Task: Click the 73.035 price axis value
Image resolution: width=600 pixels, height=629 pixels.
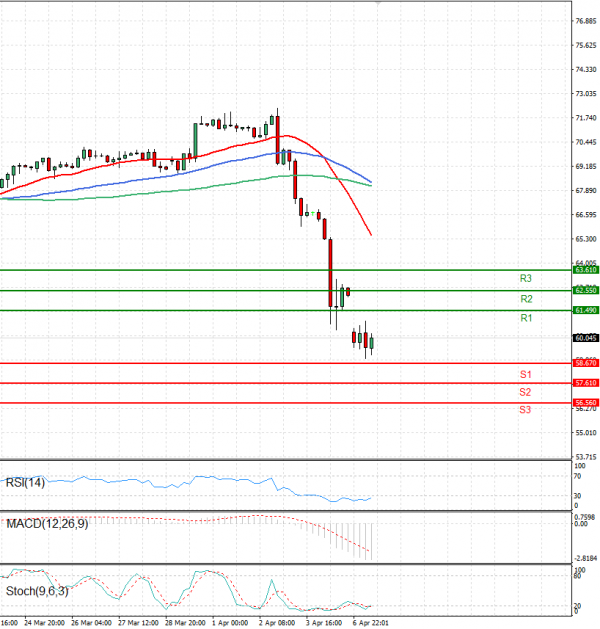Action: coord(586,94)
